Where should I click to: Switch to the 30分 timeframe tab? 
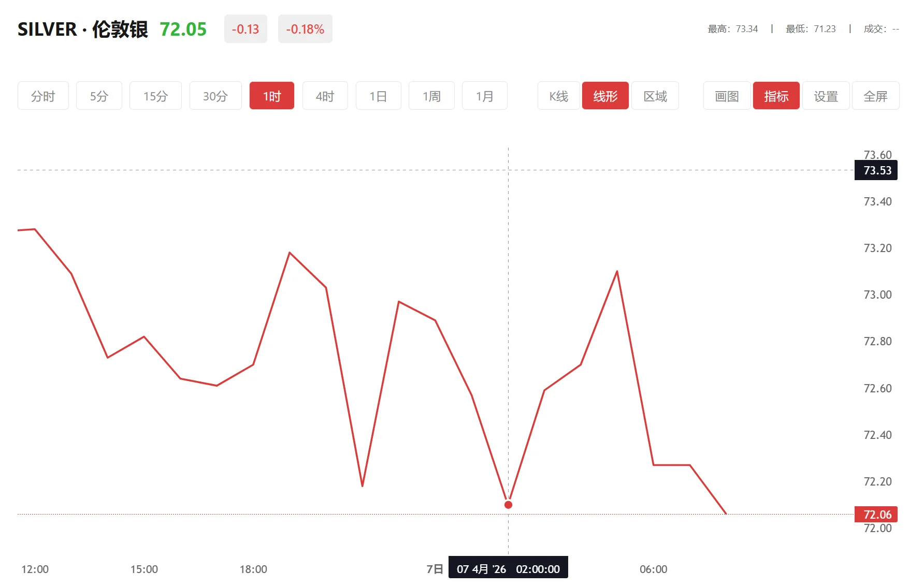click(x=215, y=95)
